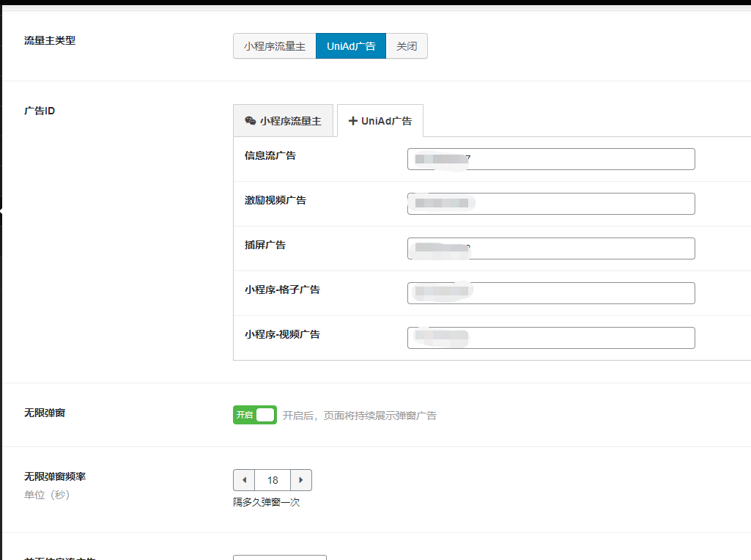Click the left arrow to decrease 弹窗频率
Viewport: 751px width, 560px height.
point(243,479)
